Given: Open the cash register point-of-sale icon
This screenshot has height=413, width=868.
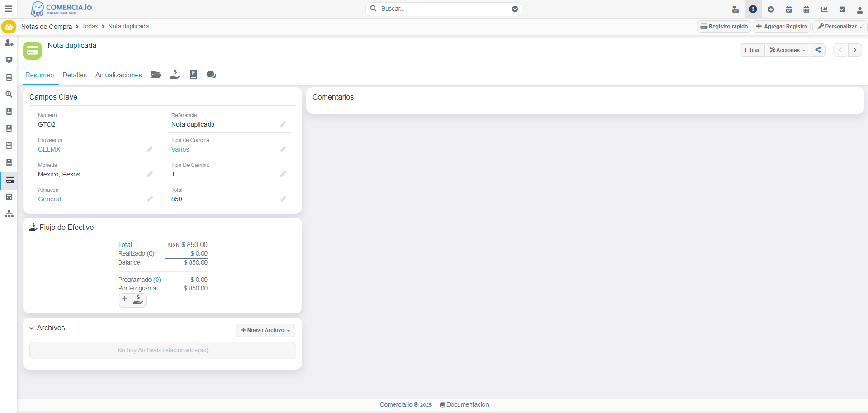Looking at the screenshot, I should click(x=735, y=9).
